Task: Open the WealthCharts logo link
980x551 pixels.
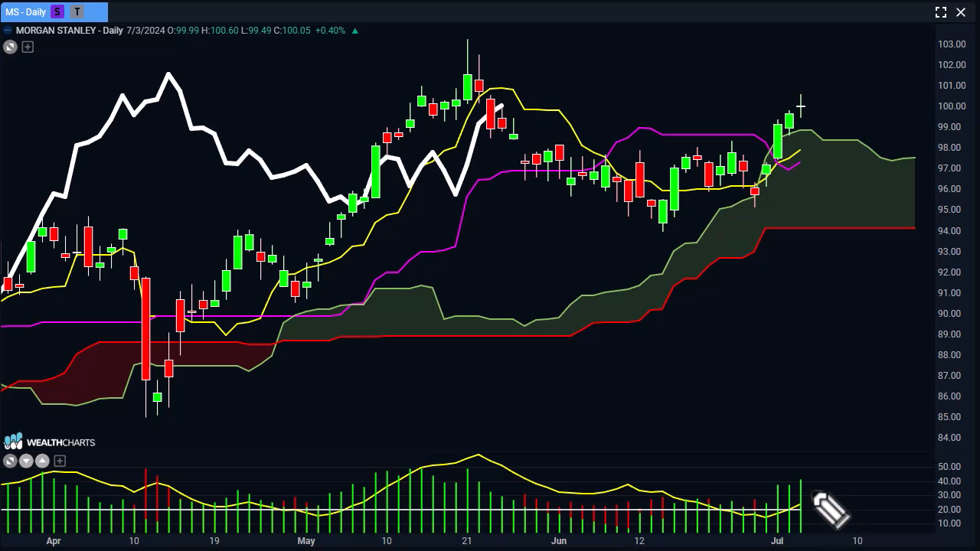Action: coord(50,442)
